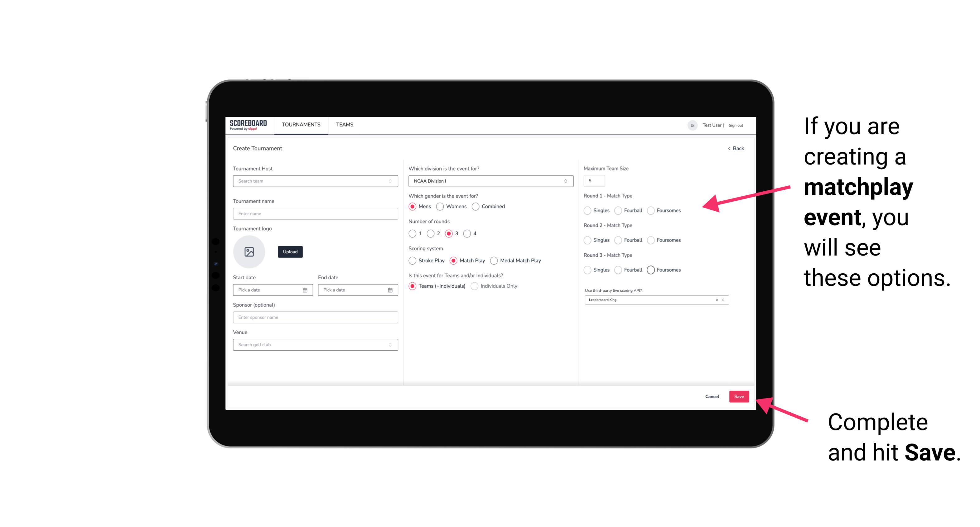Click the Upload tournament logo button
Image resolution: width=980 pixels, height=527 pixels.
tap(290, 252)
